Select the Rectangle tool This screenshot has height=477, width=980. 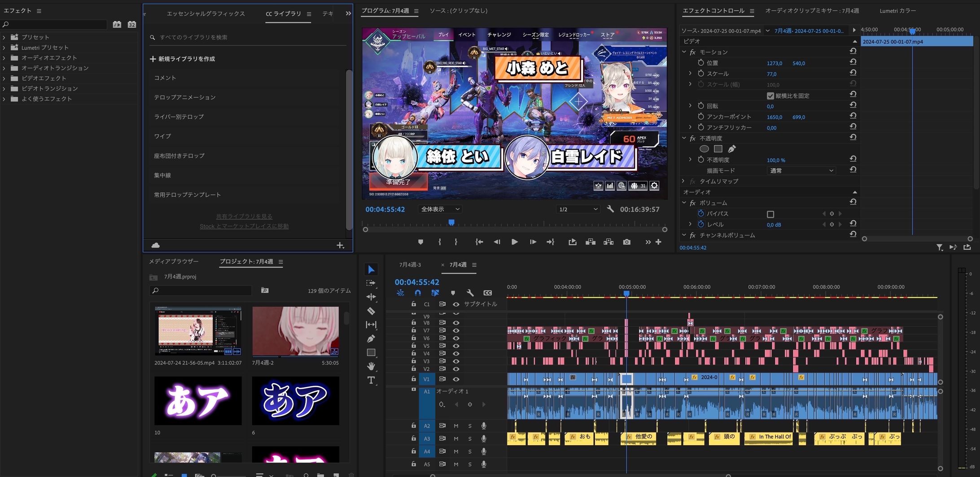tap(371, 352)
